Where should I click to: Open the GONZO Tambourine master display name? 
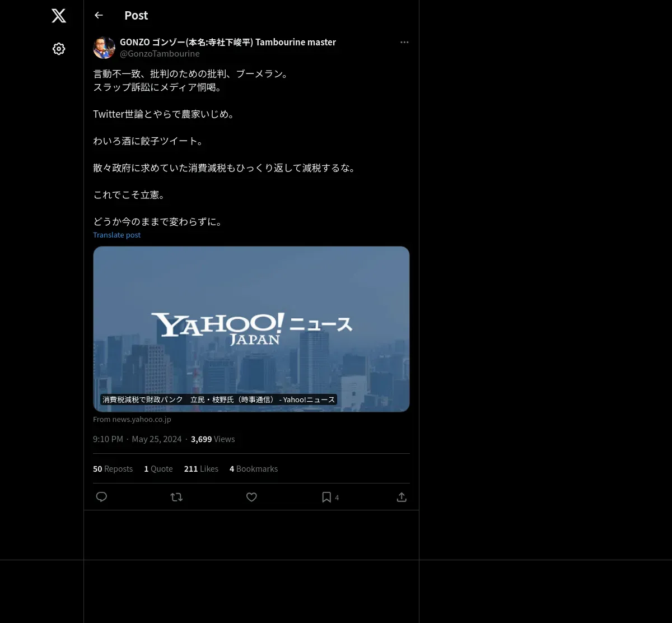[228, 42]
